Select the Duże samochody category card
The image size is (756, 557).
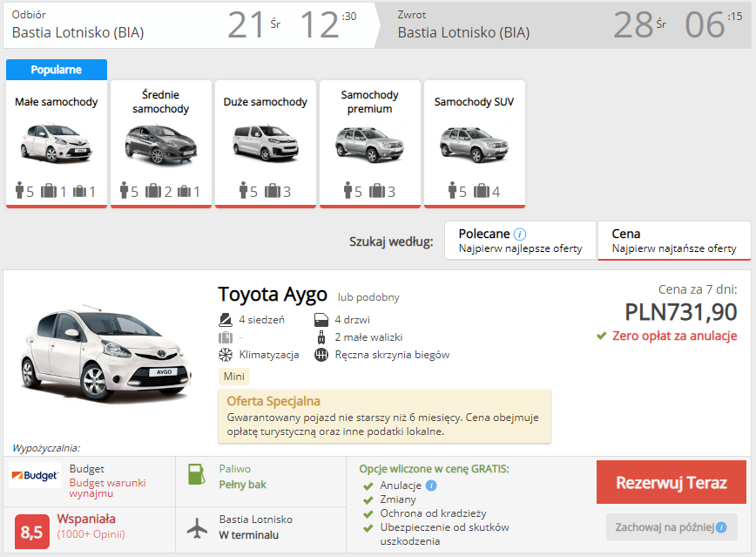click(x=266, y=144)
